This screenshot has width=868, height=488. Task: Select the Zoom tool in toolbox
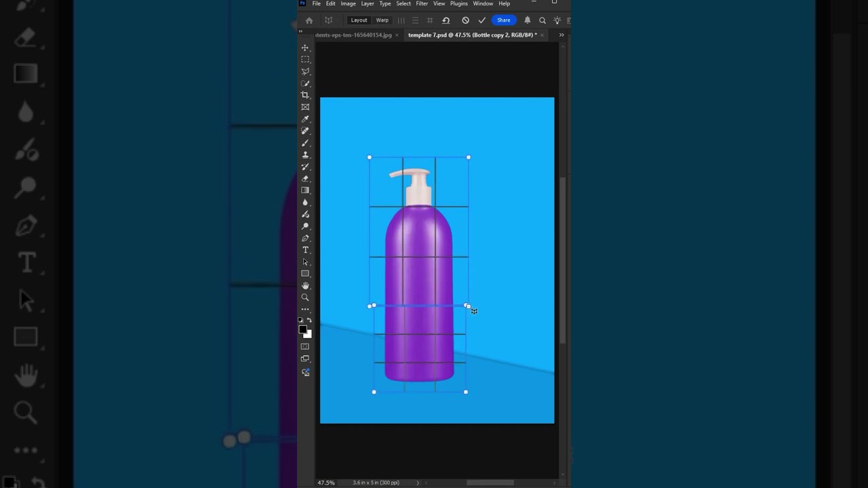pos(305,298)
